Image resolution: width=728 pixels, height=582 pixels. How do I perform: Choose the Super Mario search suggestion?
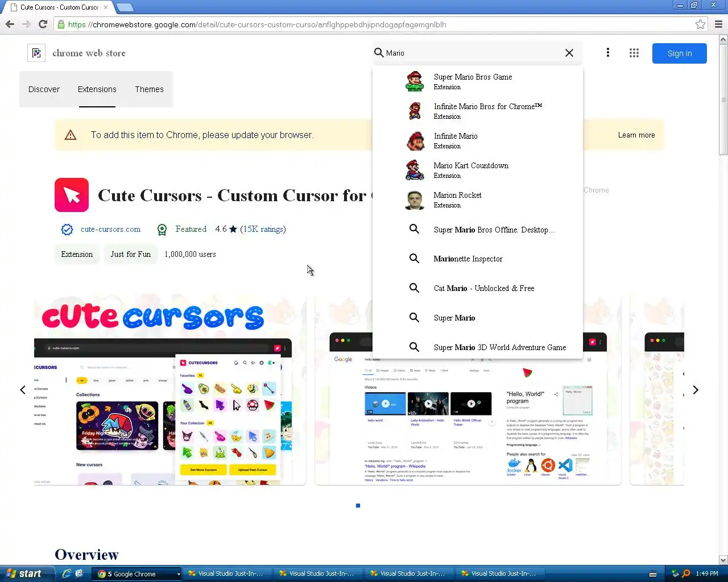point(478,318)
